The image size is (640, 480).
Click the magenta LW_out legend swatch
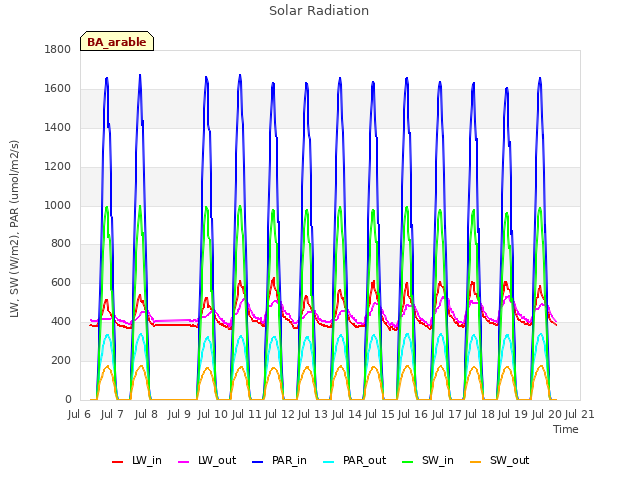point(184,462)
